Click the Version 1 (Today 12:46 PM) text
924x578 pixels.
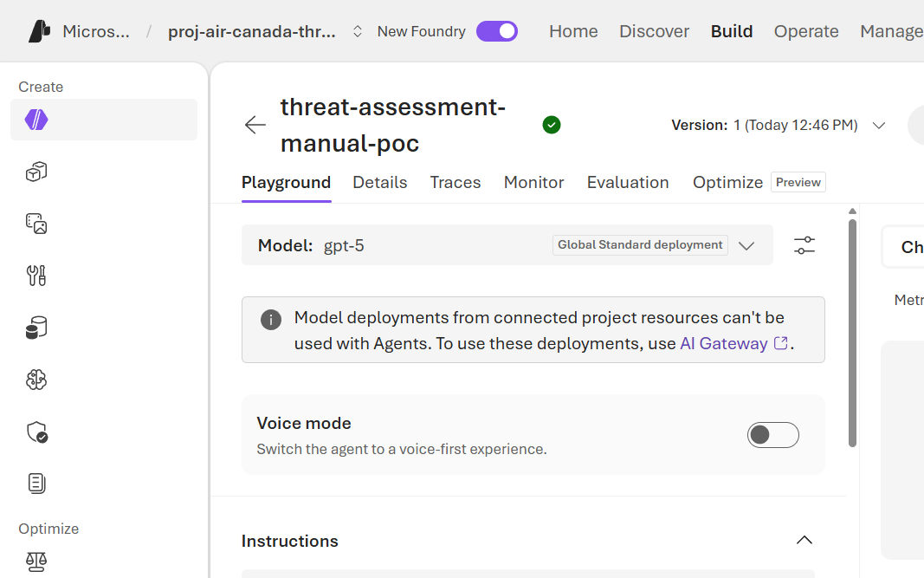[765, 125]
